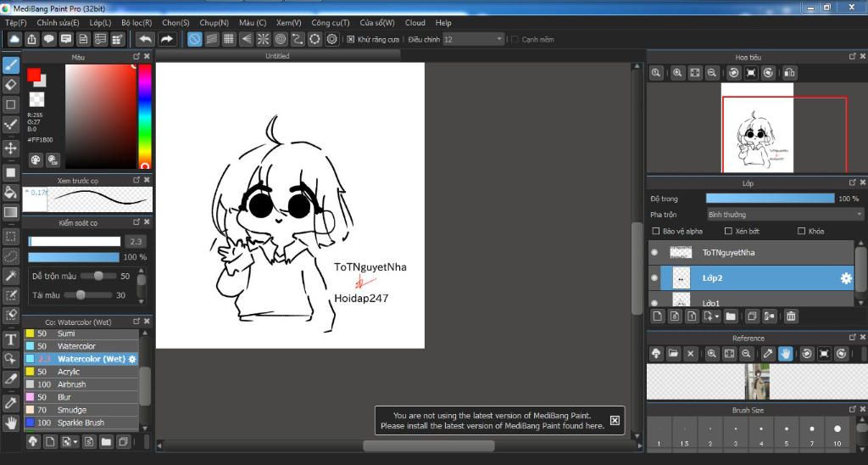
Task: Select the Sparkle Brush
Action: coord(81,423)
